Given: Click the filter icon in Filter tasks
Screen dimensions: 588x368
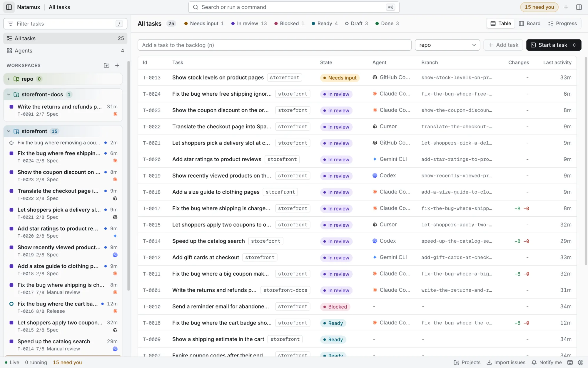Looking at the screenshot, I should [x=11, y=24].
